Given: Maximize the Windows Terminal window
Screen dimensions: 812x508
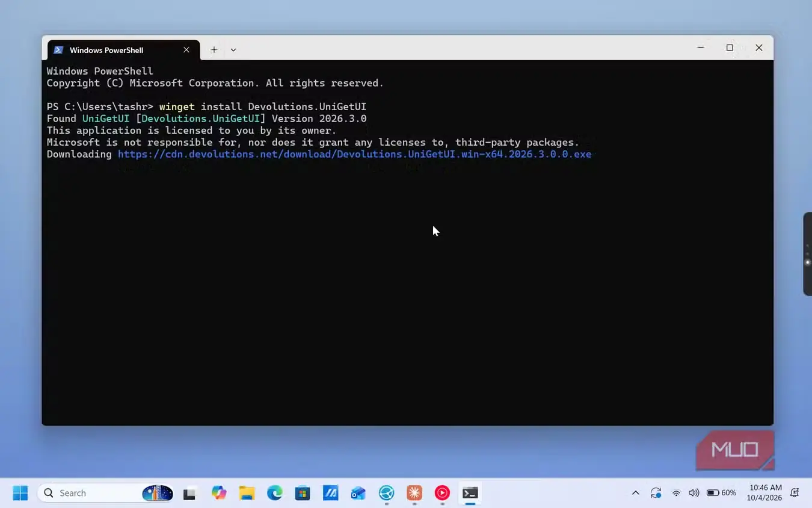Looking at the screenshot, I should tap(730, 48).
